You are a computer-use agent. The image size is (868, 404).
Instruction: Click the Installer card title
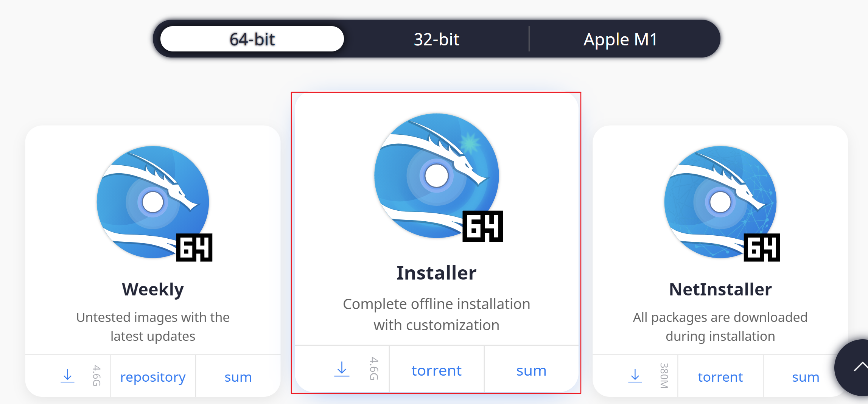click(437, 273)
